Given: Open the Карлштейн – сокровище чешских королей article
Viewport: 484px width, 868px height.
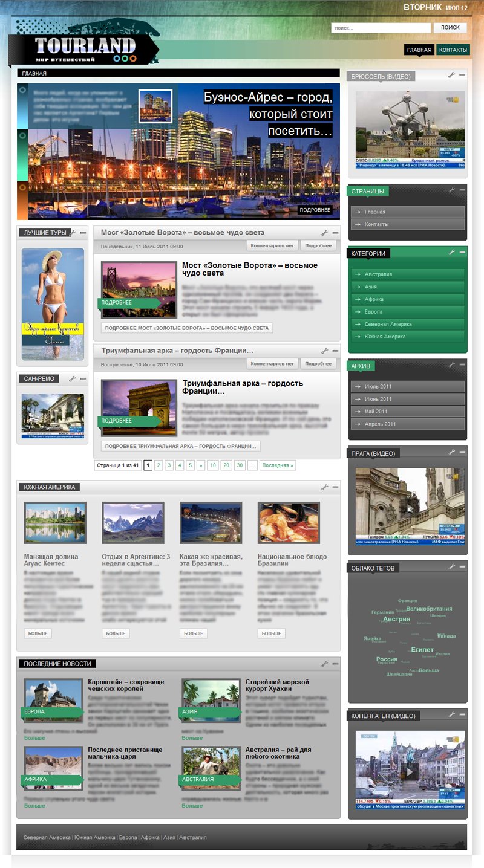Looking at the screenshot, I should (126, 685).
